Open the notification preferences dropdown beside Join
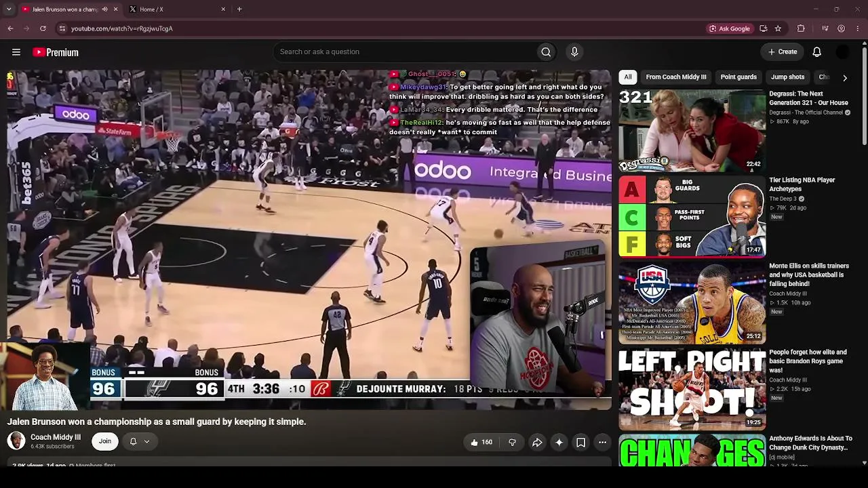Screen dimensions: 868x488 pos(140,441)
